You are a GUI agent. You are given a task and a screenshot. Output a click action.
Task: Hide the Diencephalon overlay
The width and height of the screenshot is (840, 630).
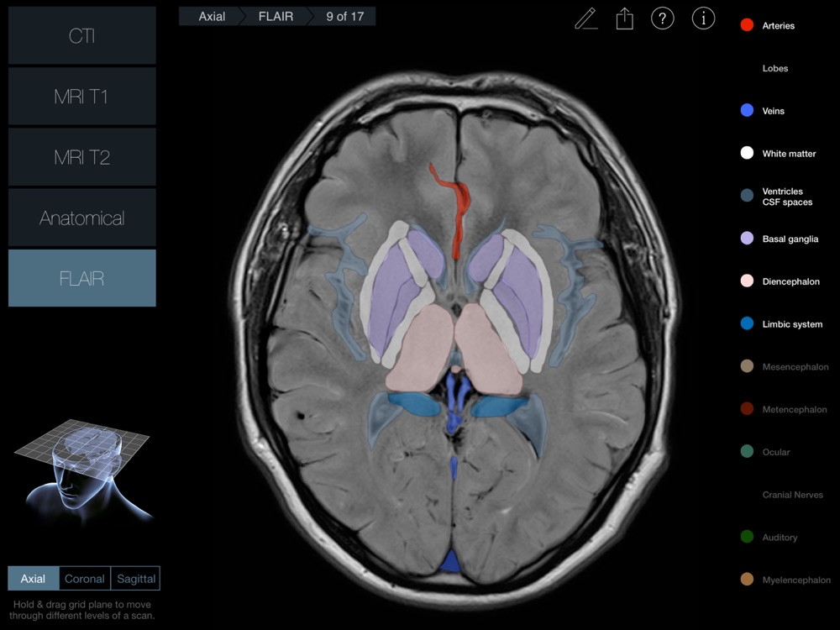(746, 281)
